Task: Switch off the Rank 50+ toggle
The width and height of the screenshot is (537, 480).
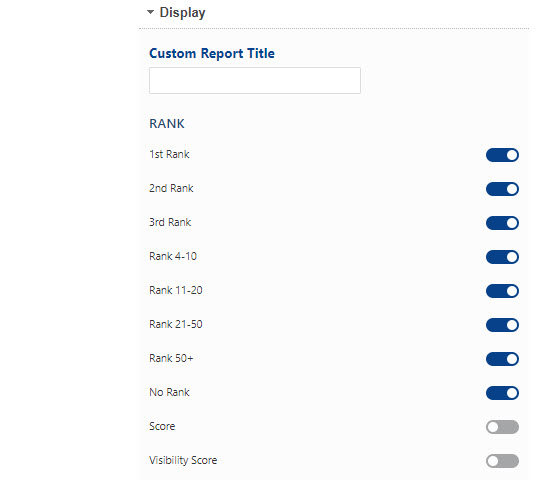Action: (x=502, y=359)
